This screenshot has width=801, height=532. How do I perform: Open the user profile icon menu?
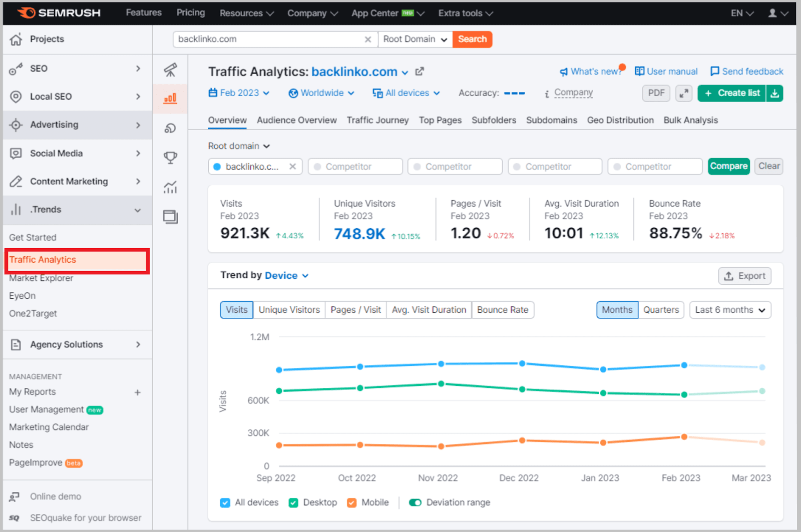[x=777, y=13]
